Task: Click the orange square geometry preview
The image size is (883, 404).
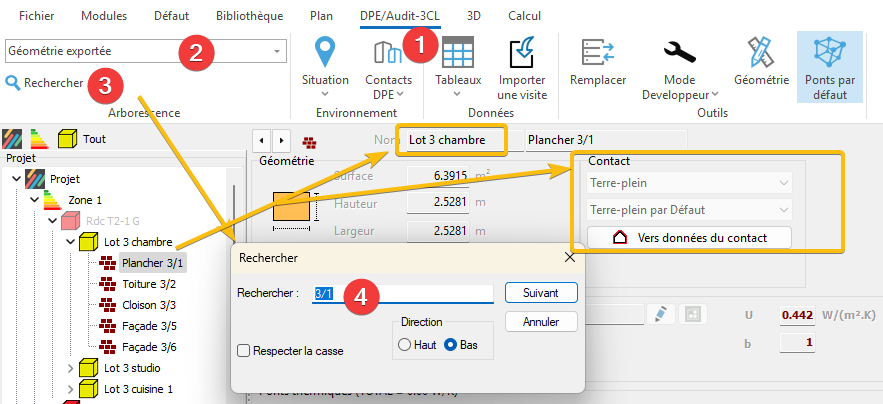Action: pyautogui.click(x=291, y=206)
